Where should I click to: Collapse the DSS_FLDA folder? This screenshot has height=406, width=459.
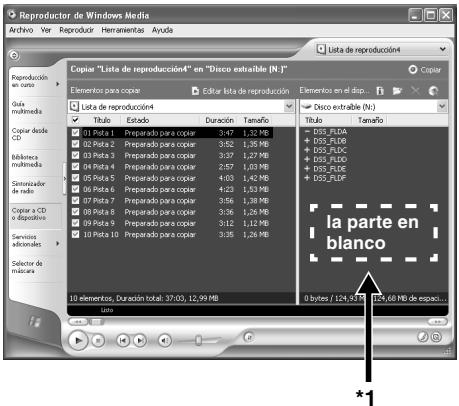coord(307,131)
